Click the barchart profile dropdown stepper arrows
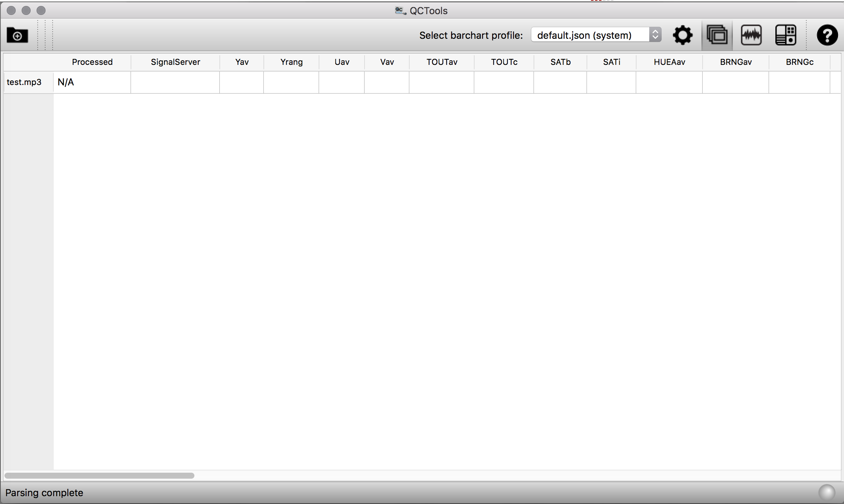The height and width of the screenshot is (504, 844). coord(655,35)
